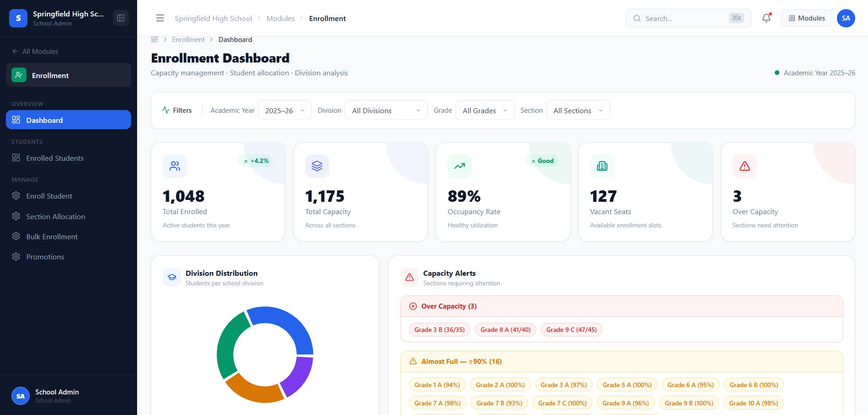Screen dimensions: 868x415
Task: Click the Grade 3 A (97%) chip
Action: tap(564, 385)
